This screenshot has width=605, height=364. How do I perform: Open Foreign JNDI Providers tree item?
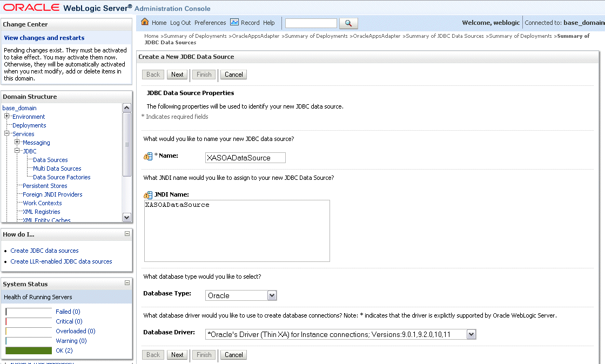pos(52,194)
